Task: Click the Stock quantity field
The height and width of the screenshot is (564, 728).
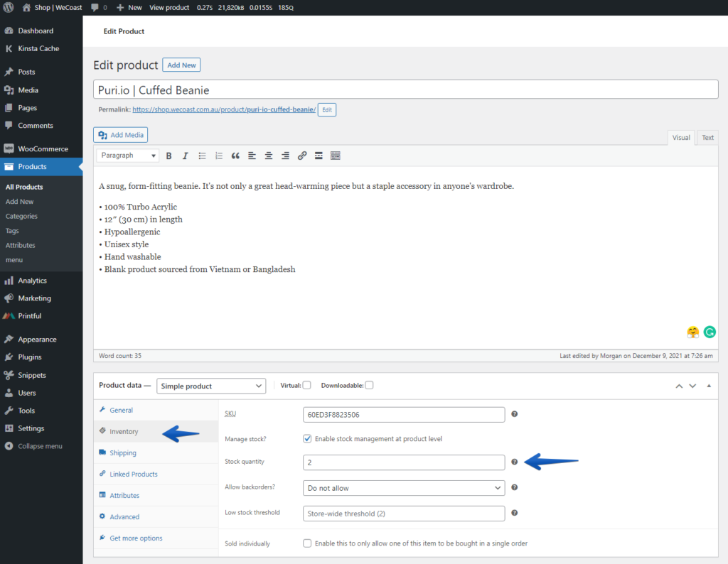Action: coord(404,462)
